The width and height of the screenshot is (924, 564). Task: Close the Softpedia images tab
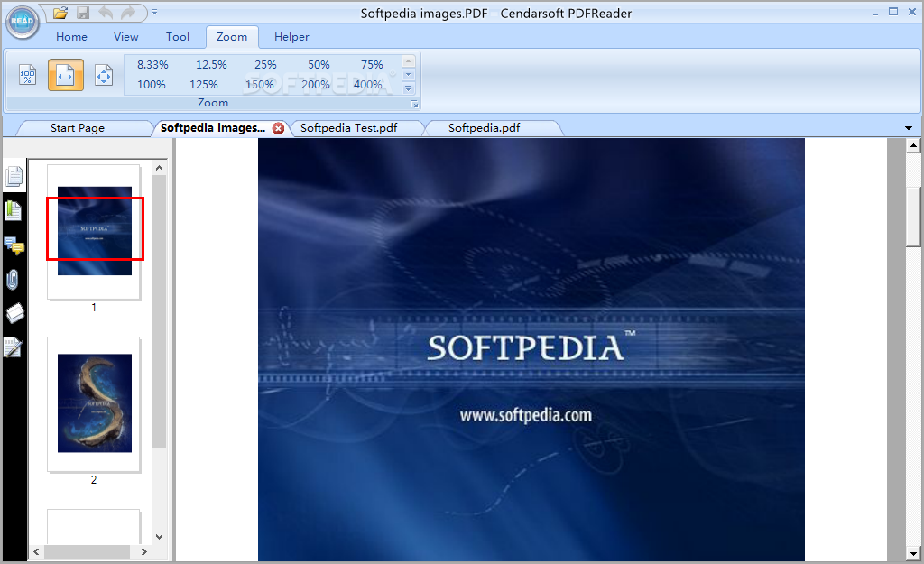278,128
